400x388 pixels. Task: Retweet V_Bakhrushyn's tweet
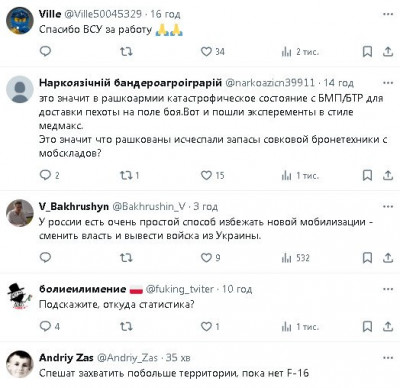[126, 258]
